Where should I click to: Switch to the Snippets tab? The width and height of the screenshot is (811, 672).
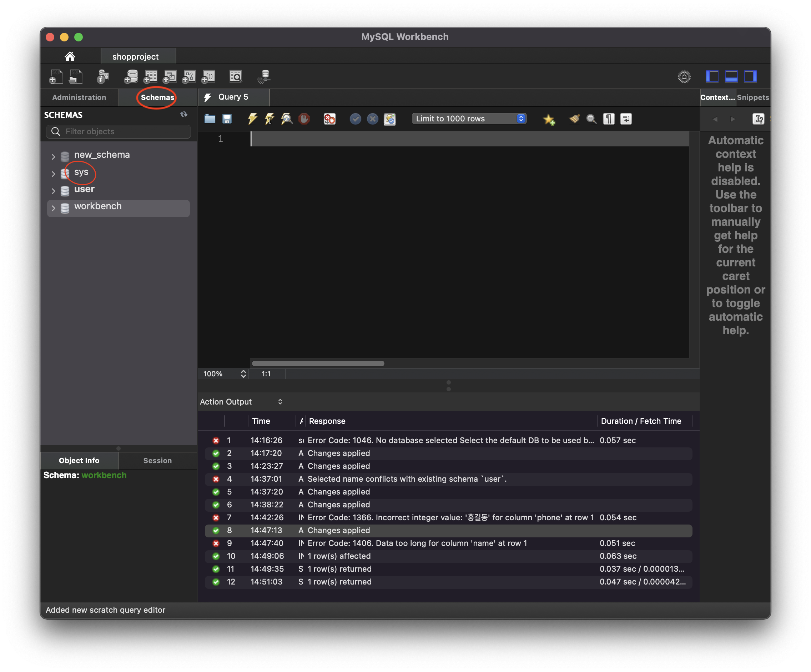[x=752, y=97]
